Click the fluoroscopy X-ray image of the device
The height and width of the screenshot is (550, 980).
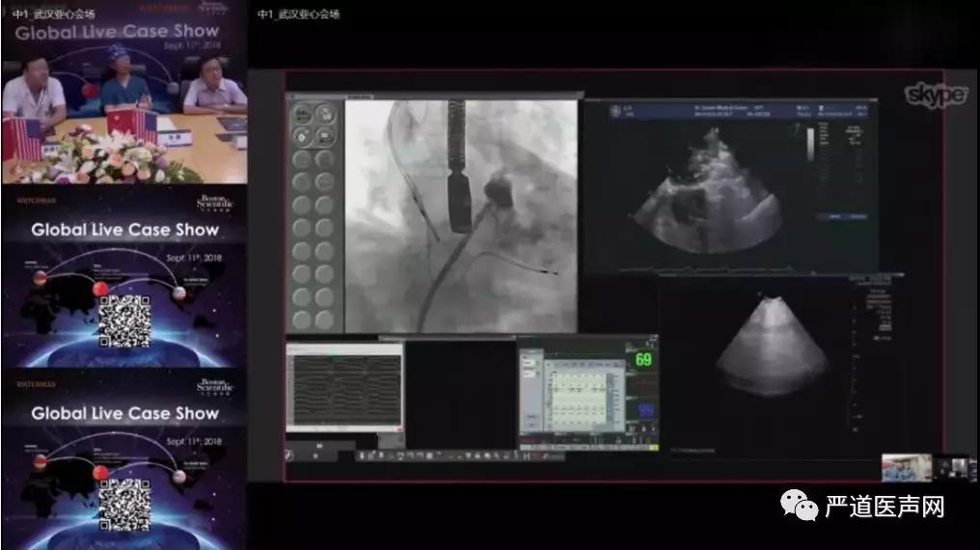[460, 215]
